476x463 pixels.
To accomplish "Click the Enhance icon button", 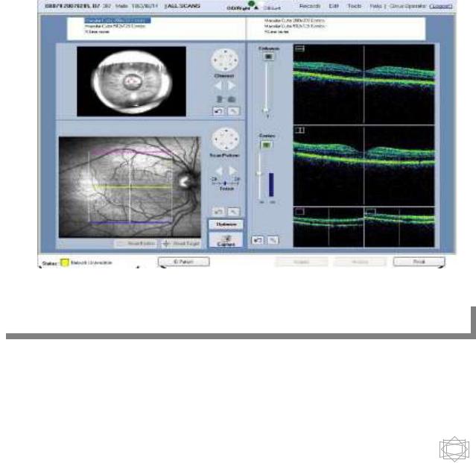I will (x=269, y=57).
